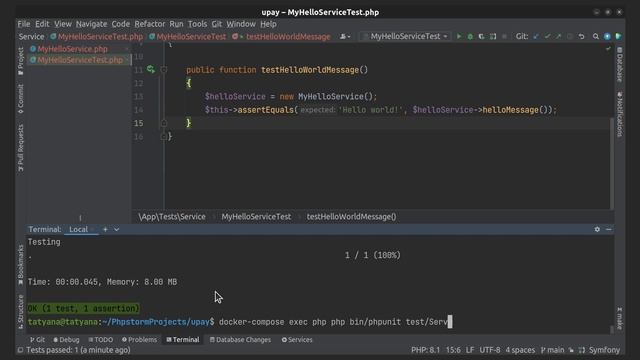The height and width of the screenshot is (360, 640).
Task: Hide the terminal panel with minus icon
Action: [609, 229]
